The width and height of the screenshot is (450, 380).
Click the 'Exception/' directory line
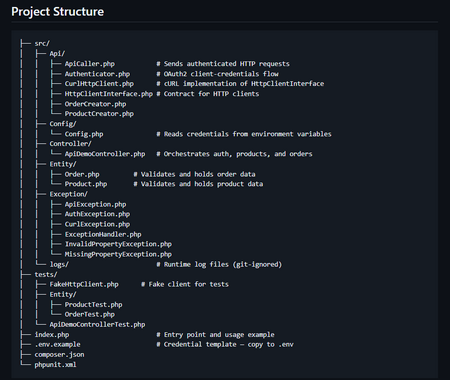(69, 194)
